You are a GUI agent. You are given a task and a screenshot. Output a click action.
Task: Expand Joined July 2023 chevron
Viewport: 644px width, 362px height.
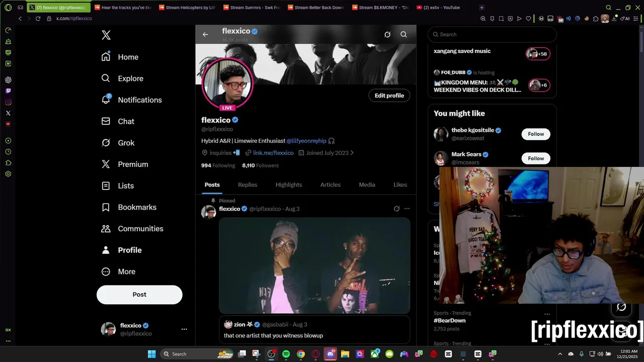[352, 153]
